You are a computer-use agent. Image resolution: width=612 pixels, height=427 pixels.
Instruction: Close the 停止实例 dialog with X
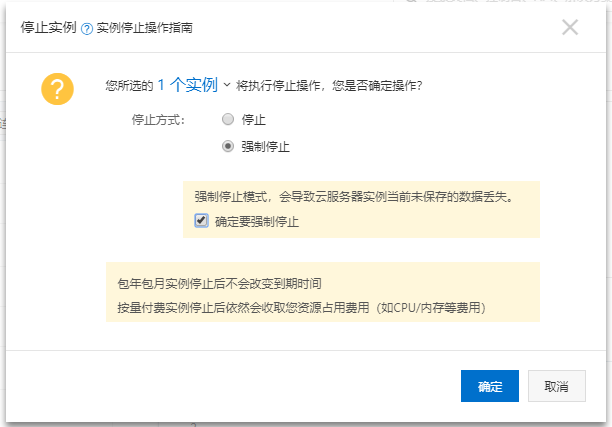click(x=570, y=27)
